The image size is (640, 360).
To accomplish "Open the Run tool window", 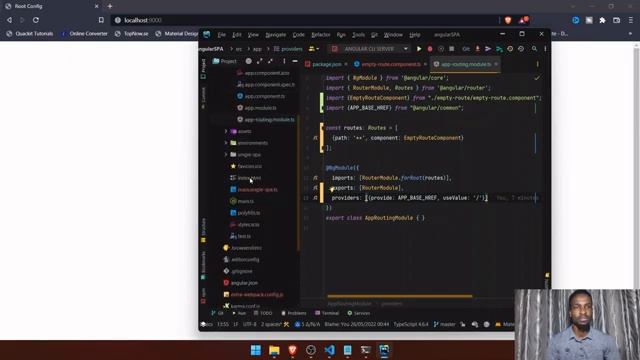I will point(239,313).
